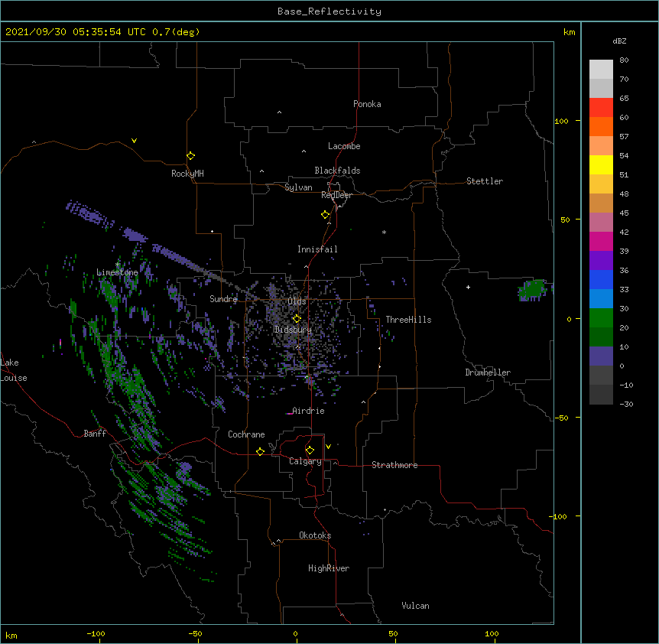This screenshot has width=659, height=644.
Task: Click the HighRiver town label
Action: click(x=329, y=568)
